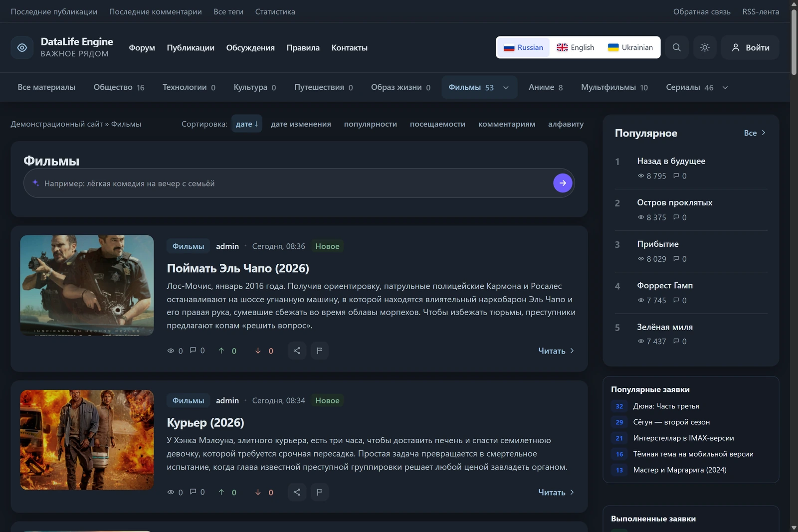The height and width of the screenshot is (532, 798).
Task: Share the Курьер (2026) post
Action: pos(297,492)
